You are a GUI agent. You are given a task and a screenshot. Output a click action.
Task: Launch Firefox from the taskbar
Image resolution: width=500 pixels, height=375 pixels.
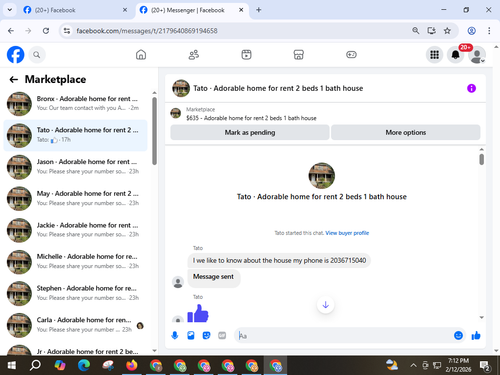(132, 365)
